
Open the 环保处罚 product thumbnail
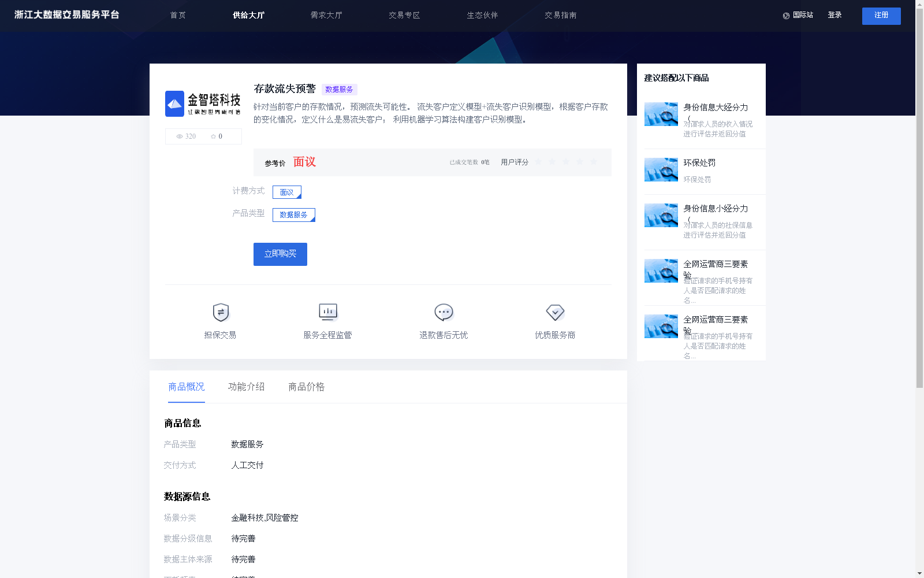(x=661, y=169)
